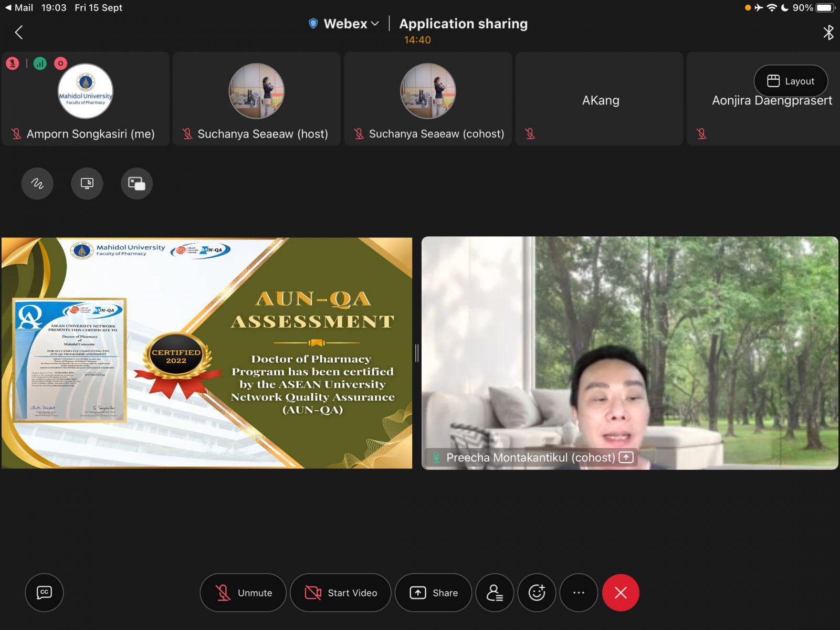The image size is (840, 630).
Task: Tap the airplane mode icon in status bar
Action: (x=759, y=7)
